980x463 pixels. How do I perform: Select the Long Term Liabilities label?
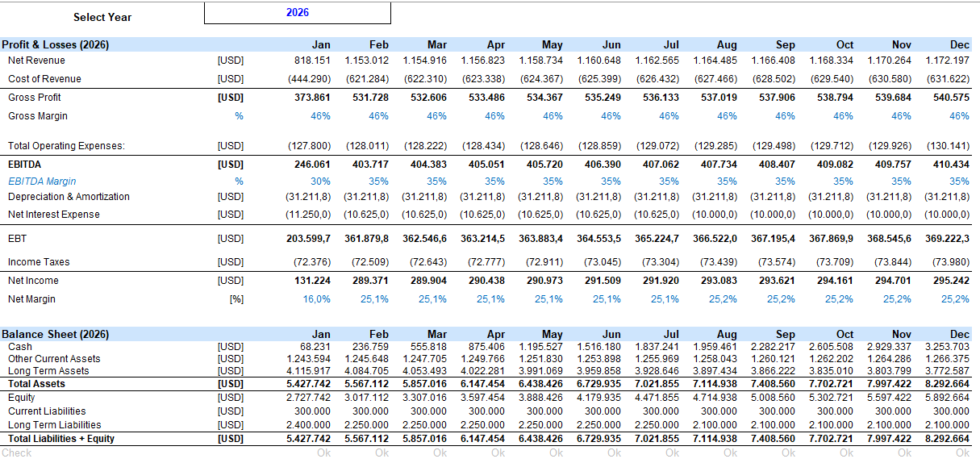pos(55,425)
